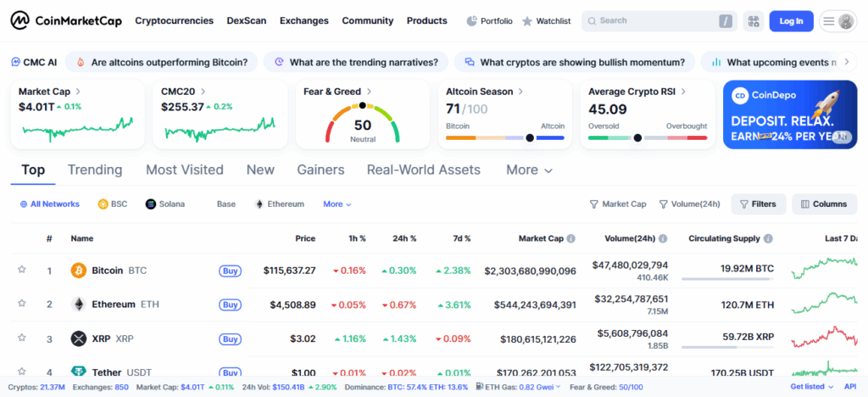Open the Cryptocurrencies menu
The height and width of the screenshot is (397, 868).
click(x=175, y=21)
